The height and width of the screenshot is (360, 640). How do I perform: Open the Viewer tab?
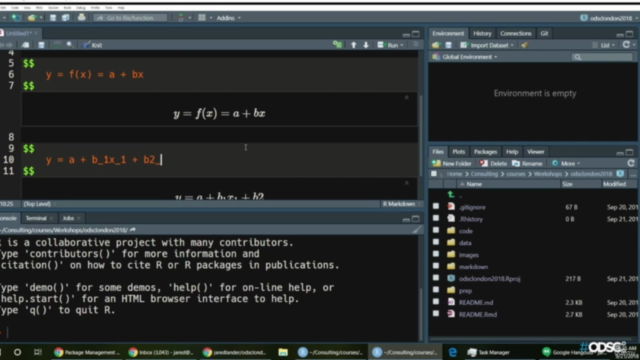[x=535, y=152]
